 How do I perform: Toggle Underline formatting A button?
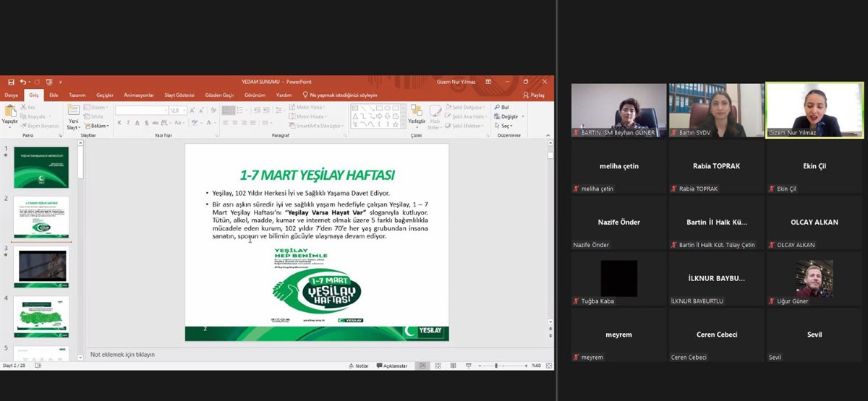138,124
